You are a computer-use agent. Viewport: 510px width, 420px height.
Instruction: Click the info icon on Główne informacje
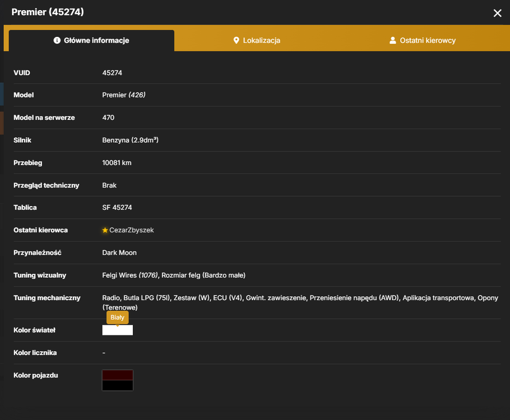57,40
